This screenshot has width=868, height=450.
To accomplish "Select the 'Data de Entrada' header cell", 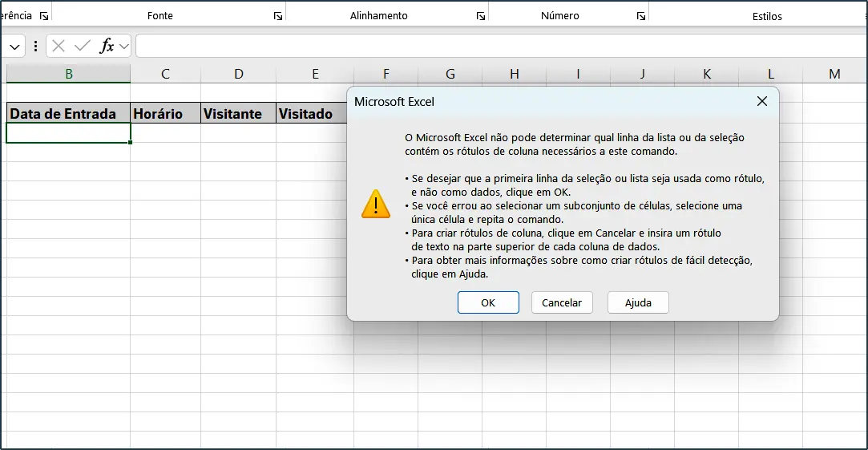I will (x=69, y=113).
